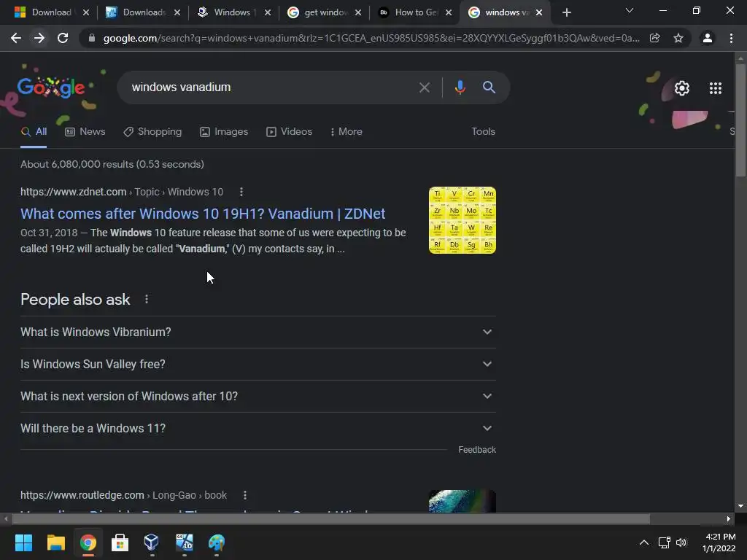This screenshot has width=747, height=560.
Task: Open Google quick settings gear
Action: tap(682, 88)
